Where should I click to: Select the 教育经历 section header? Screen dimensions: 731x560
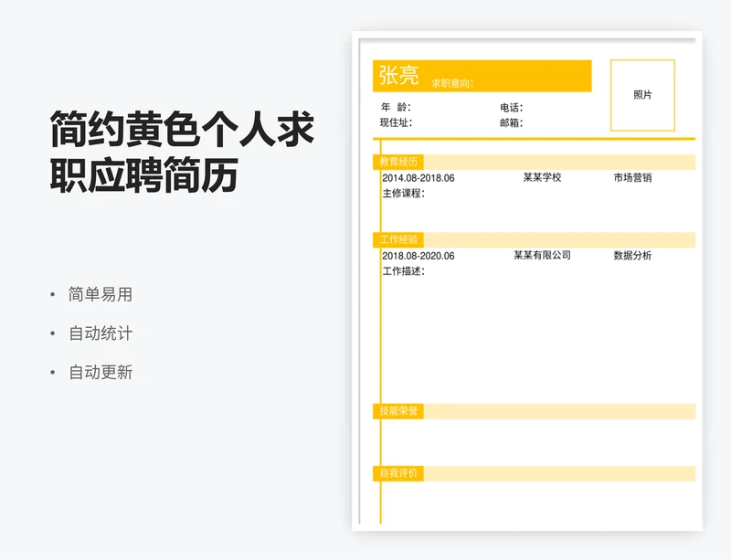pos(398,162)
